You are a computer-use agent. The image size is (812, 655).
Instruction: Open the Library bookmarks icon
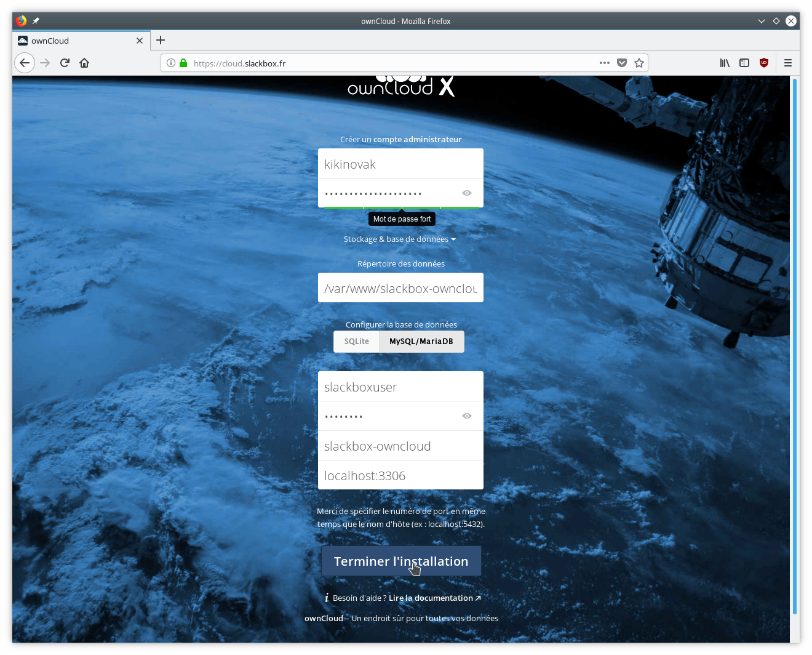click(725, 63)
